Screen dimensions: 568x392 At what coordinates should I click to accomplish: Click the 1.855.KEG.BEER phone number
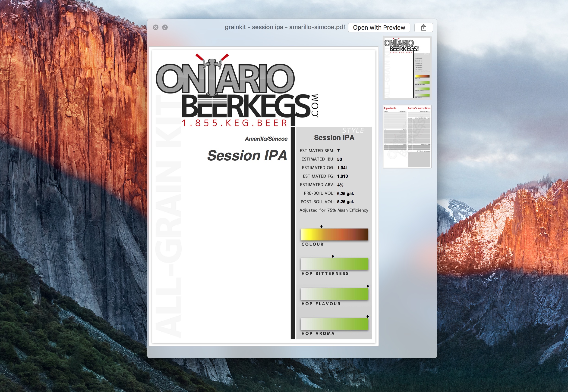coord(235,123)
